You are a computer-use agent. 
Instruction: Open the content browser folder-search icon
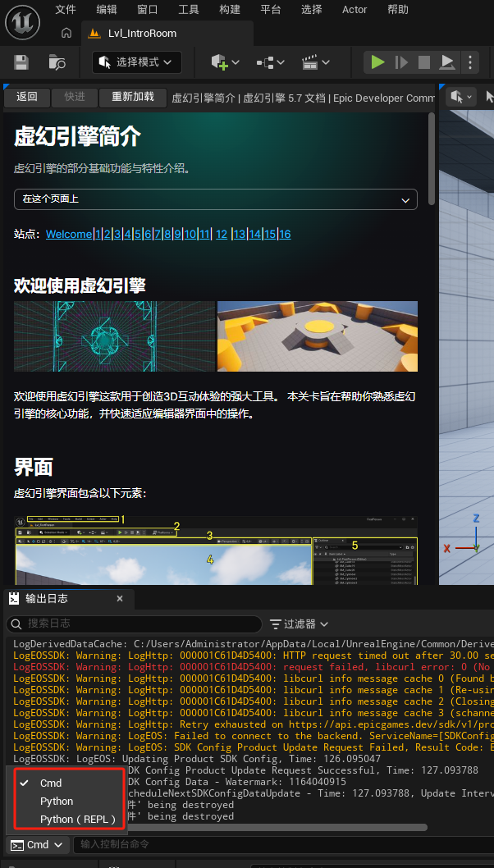pyautogui.click(x=57, y=62)
